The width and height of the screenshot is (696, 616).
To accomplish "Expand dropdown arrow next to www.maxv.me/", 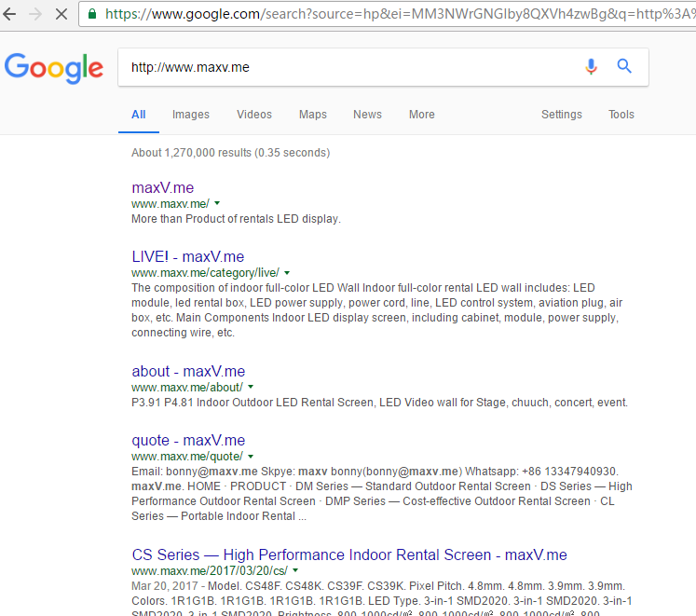I will pos(217,203).
